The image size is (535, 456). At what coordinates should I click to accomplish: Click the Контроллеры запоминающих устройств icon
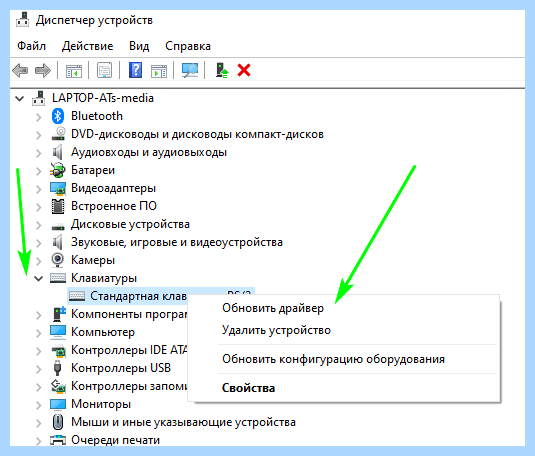tap(58, 386)
